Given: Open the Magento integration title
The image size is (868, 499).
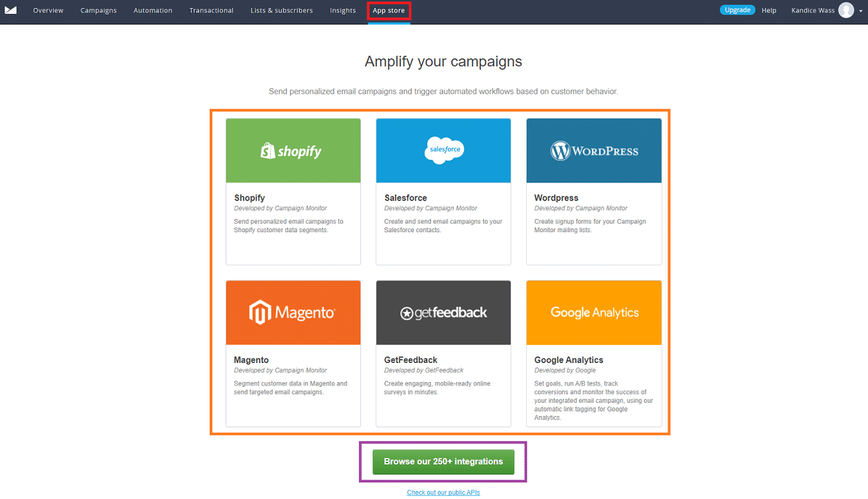Looking at the screenshot, I should click(x=252, y=360).
